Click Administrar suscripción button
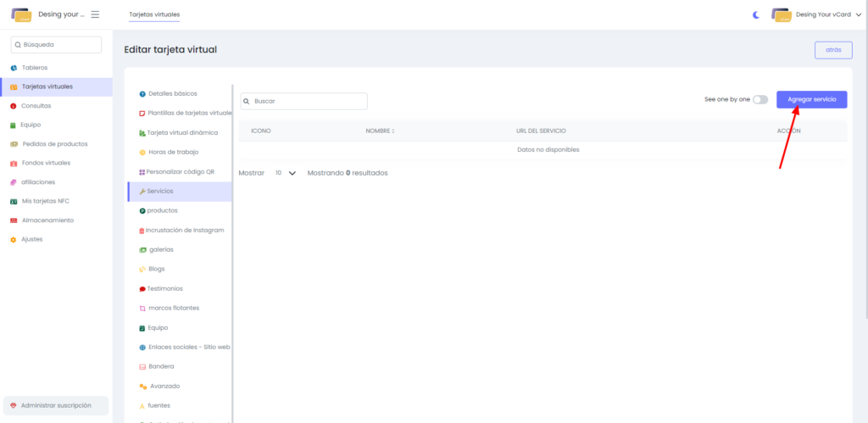 point(56,405)
